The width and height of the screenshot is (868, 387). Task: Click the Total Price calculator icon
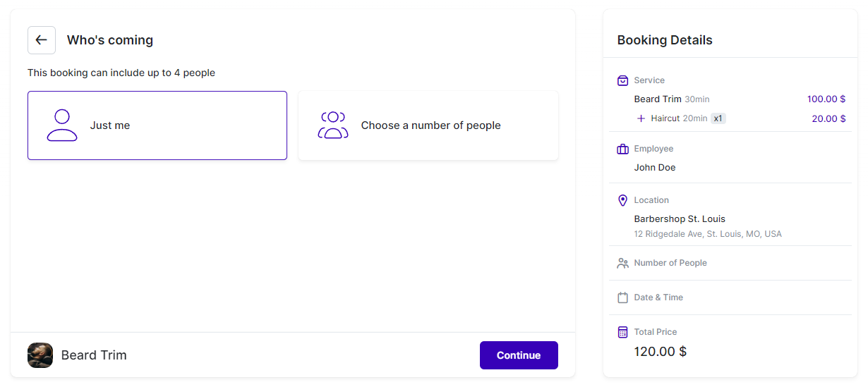[622, 332]
